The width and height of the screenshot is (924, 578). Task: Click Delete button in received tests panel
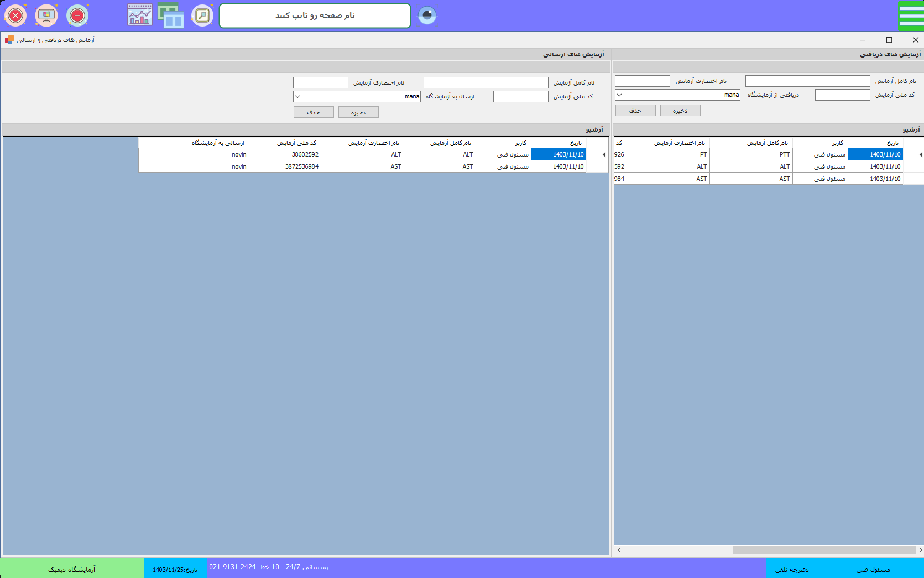click(635, 111)
